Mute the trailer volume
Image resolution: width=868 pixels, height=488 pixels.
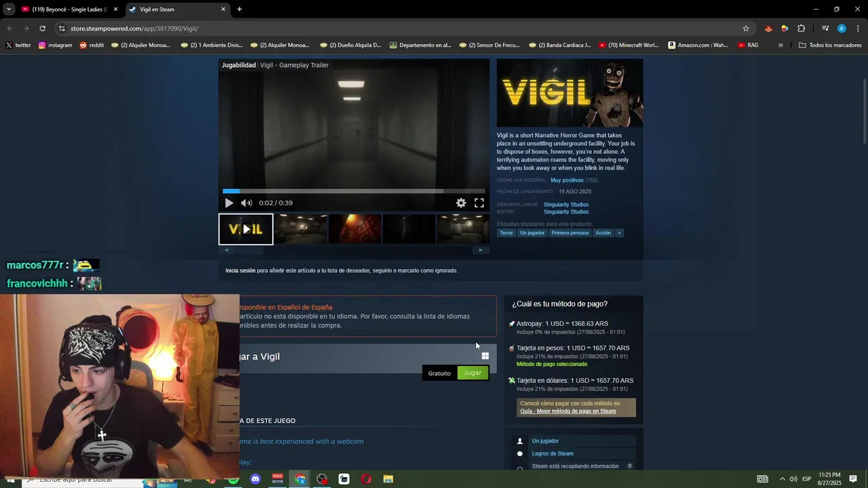(246, 203)
